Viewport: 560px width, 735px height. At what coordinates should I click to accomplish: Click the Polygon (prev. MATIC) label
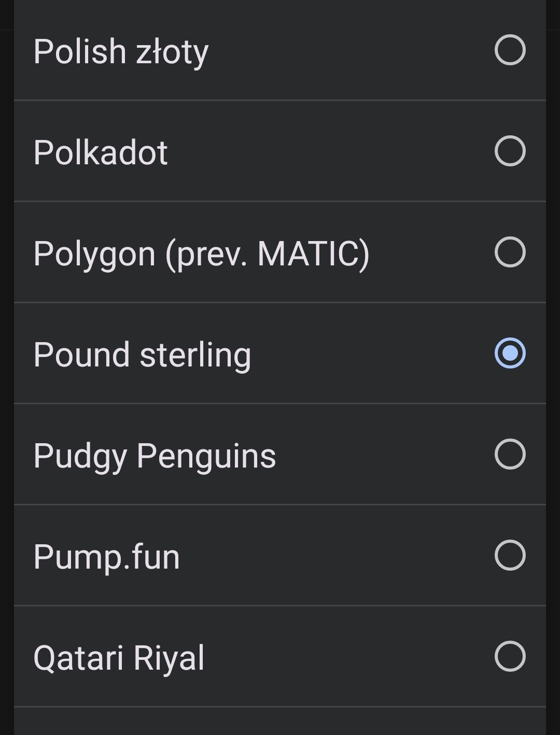click(x=201, y=254)
